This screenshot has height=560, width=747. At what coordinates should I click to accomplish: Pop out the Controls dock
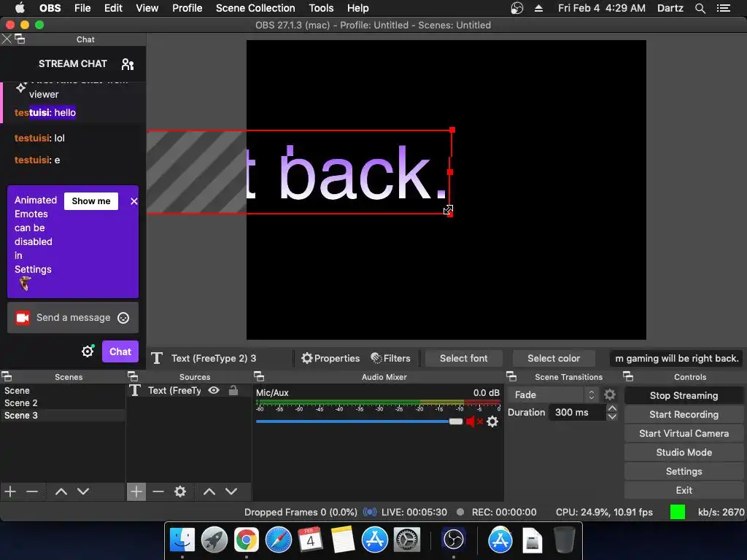(628, 377)
